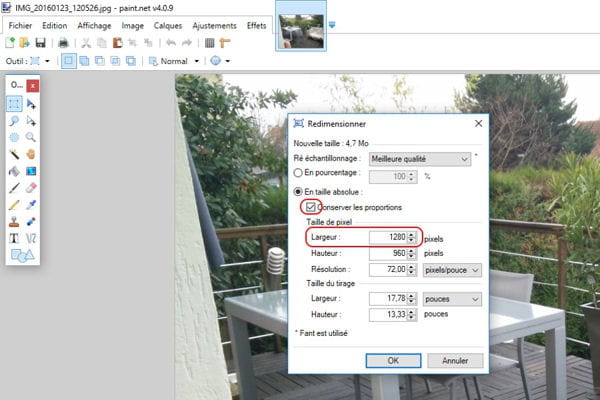Select the Paintbrush tool

[14, 188]
